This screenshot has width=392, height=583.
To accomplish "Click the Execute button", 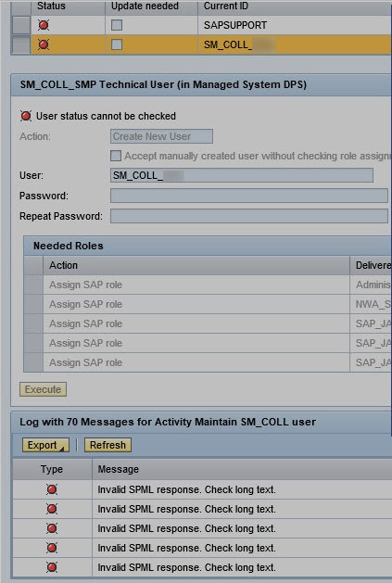I will tap(44, 389).
